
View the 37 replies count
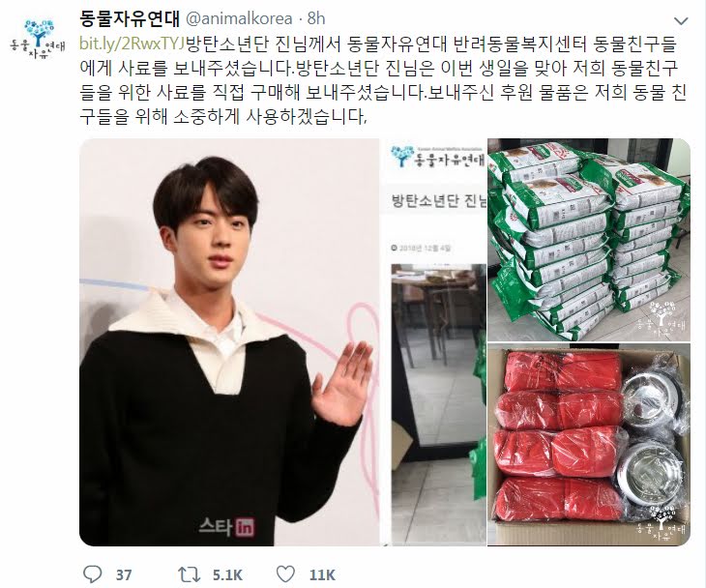click(x=124, y=574)
